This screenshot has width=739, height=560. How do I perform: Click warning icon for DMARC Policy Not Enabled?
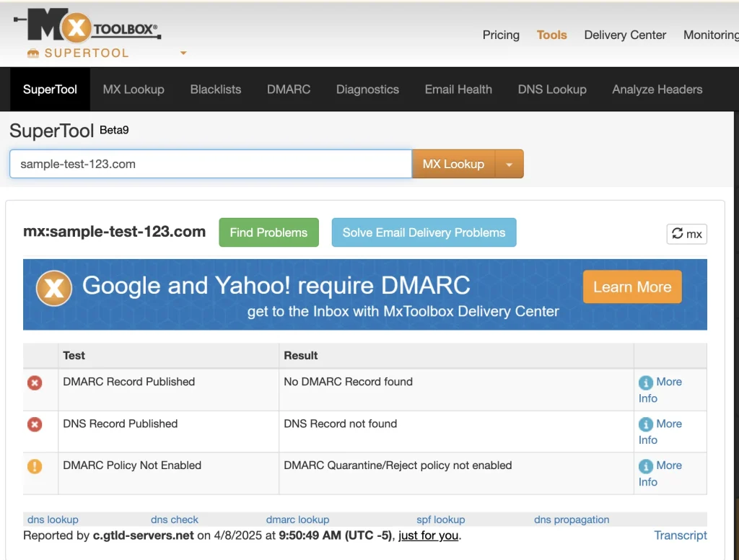pyautogui.click(x=35, y=466)
